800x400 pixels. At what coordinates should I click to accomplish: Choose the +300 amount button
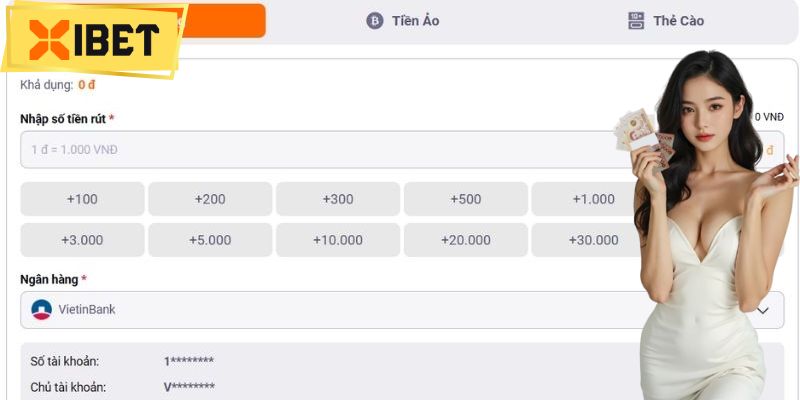click(338, 199)
